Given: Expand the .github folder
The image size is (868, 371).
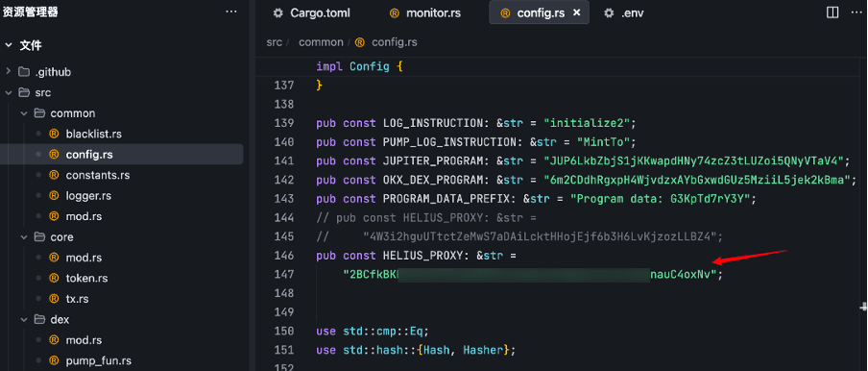Looking at the screenshot, I should [x=9, y=72].
